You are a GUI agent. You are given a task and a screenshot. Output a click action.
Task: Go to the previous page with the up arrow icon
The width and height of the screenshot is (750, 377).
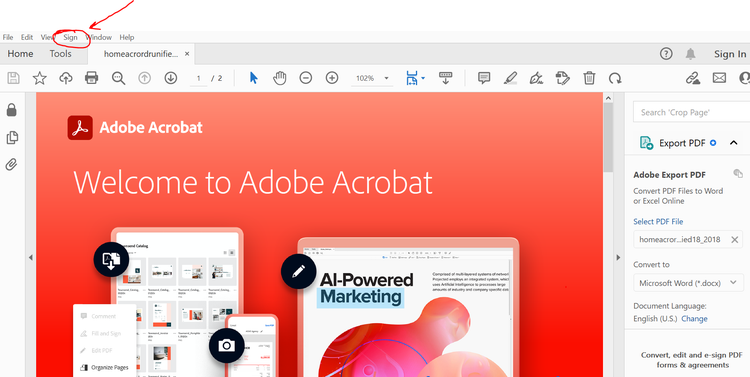[x=144, y=78]
